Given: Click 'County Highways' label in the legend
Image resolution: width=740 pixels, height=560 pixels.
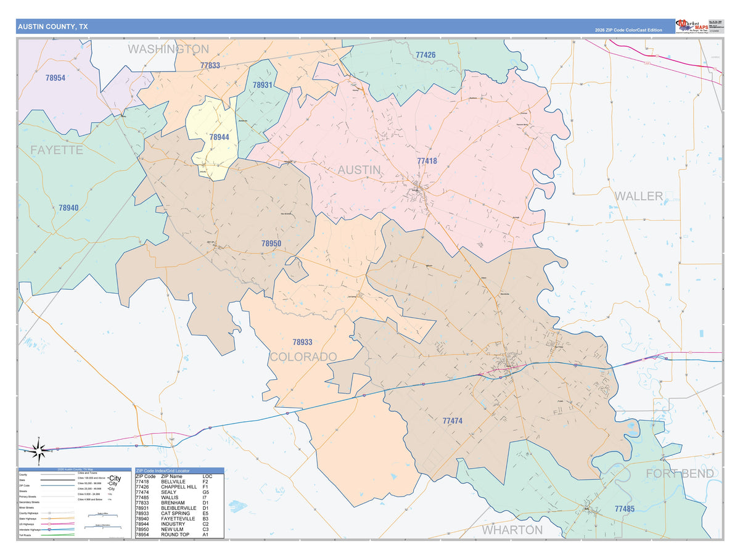Looking at the screenshot, I should [x=28, y=513].
